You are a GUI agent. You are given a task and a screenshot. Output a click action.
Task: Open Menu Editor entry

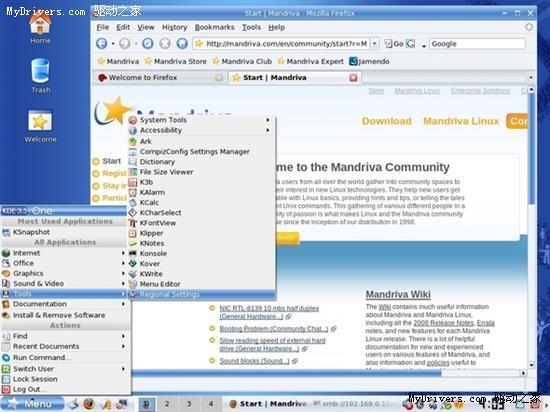point(201,284)
